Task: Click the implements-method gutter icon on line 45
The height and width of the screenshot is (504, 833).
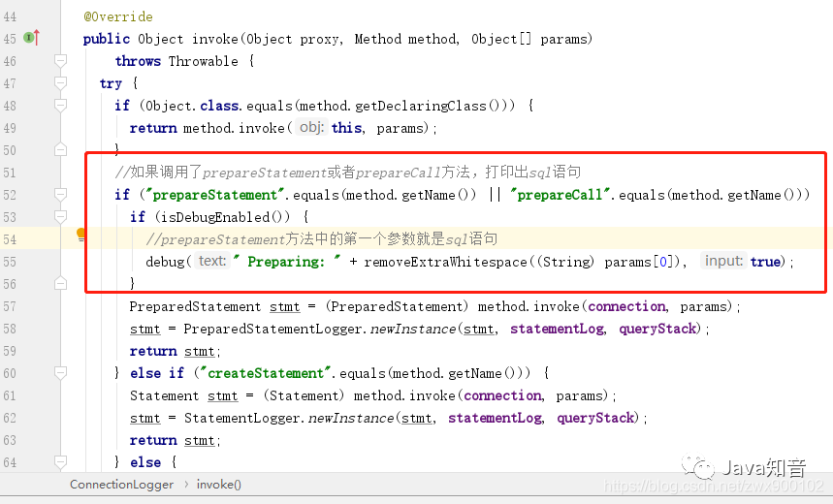Action: pyautogui.click(x=31, y=38)
